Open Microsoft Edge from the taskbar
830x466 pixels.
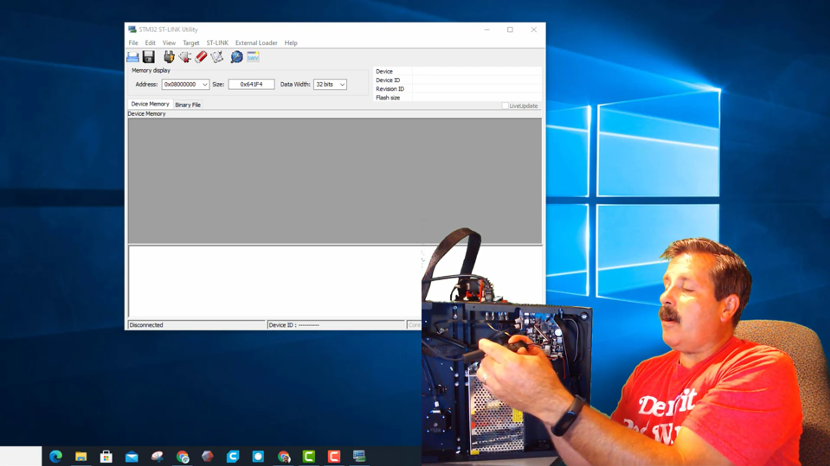tap(56, 456)
